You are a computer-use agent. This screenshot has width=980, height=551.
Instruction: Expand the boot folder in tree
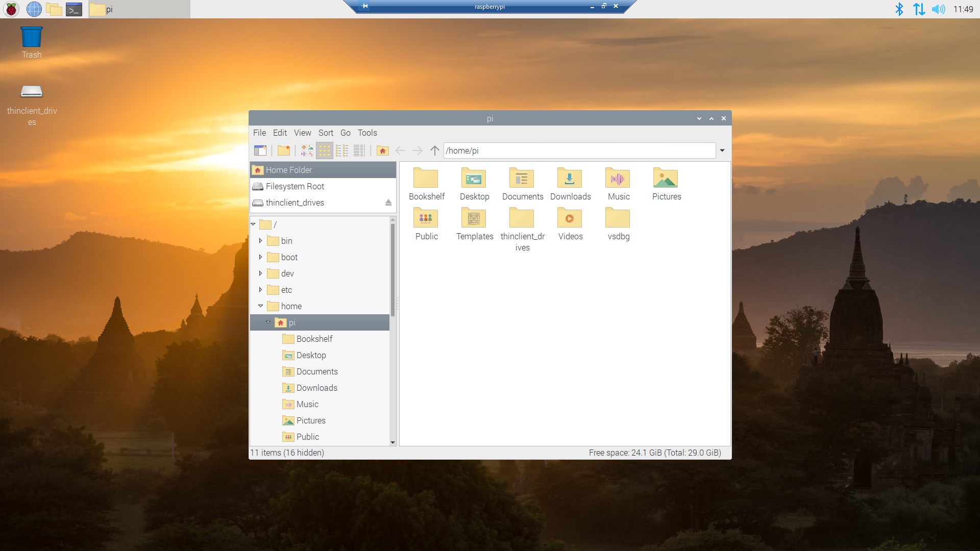(260, 257)
